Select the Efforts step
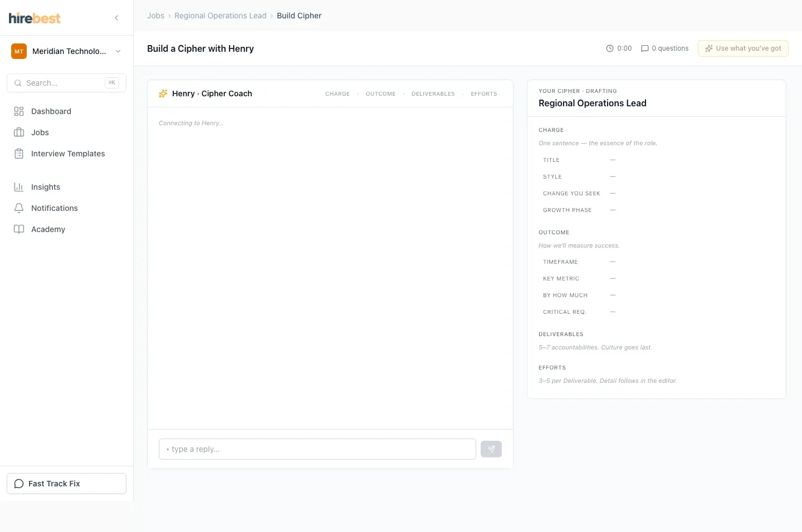Image resolution: width=802 pixels, height=532 pixels. point(484,94)
